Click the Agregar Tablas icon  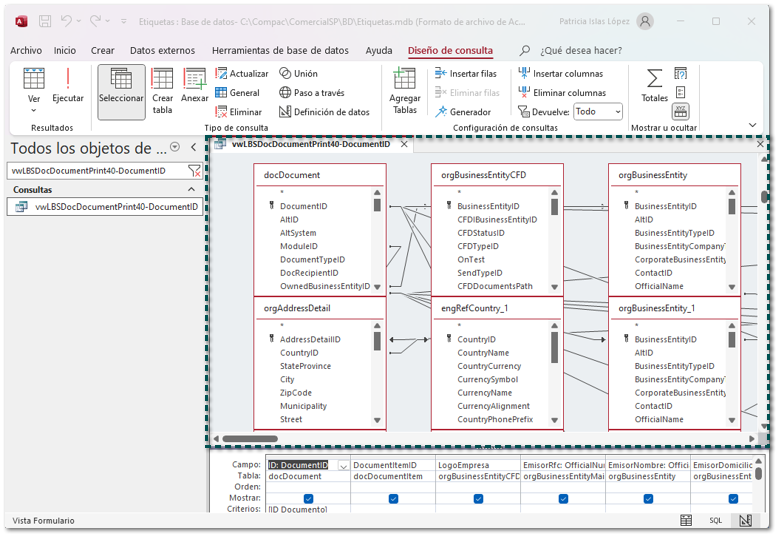[405, 90]
